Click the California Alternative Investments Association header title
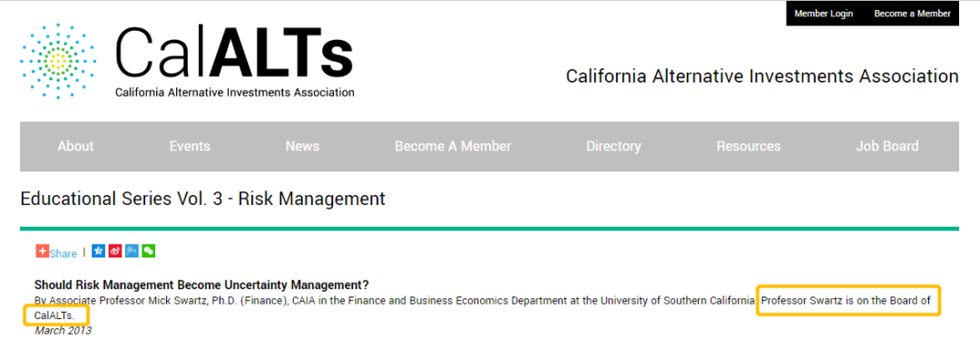This screenshot has width=980, height=350. coord(762,76)
